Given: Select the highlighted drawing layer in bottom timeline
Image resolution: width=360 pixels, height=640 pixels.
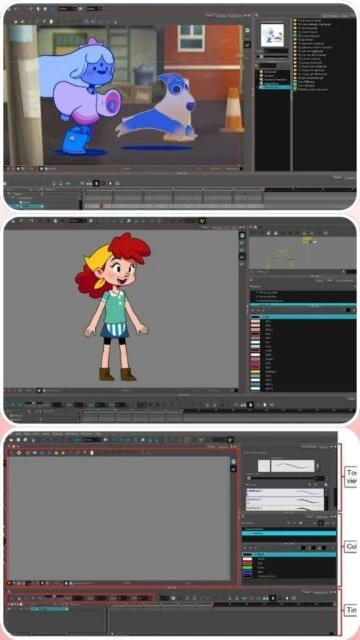Looking at the screenshot, I should (x=49, y=609).
